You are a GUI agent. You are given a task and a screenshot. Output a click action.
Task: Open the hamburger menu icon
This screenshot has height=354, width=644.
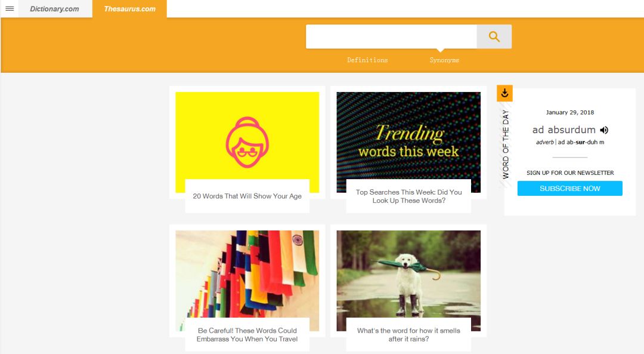[10, 8]
